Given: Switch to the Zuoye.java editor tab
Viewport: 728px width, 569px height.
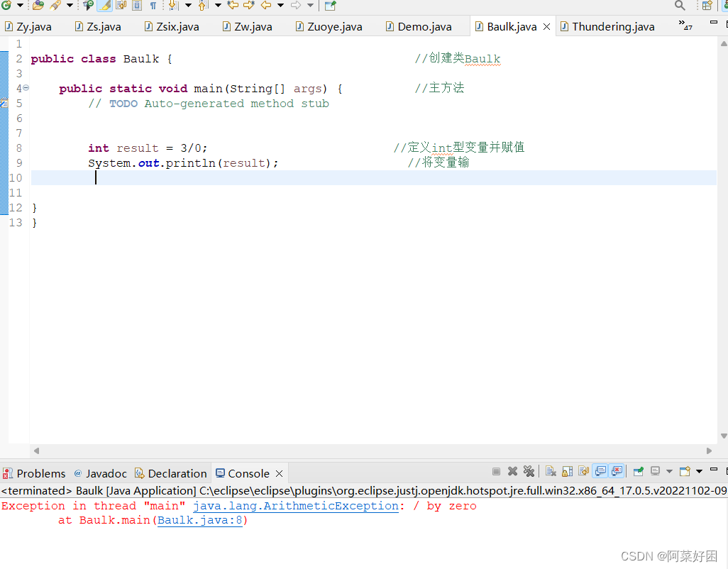Looking at the screenshot, I should point(329,26).
